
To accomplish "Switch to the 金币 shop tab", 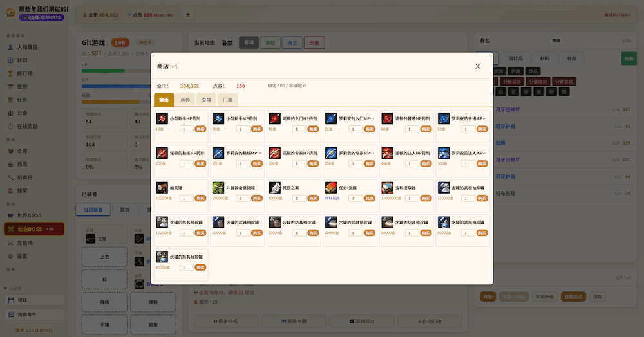I will coord(164,100).
